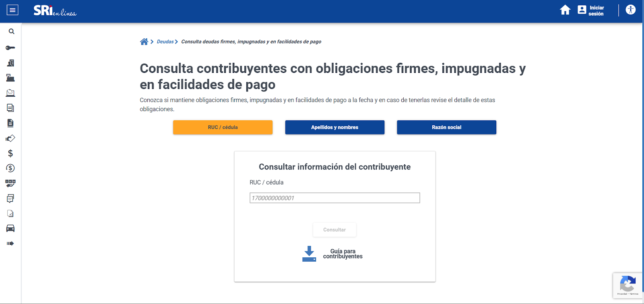The height and width of the screenshot is (304, 644).
Task: Focus the RUC / cédula input field
Action: point(334,198)
